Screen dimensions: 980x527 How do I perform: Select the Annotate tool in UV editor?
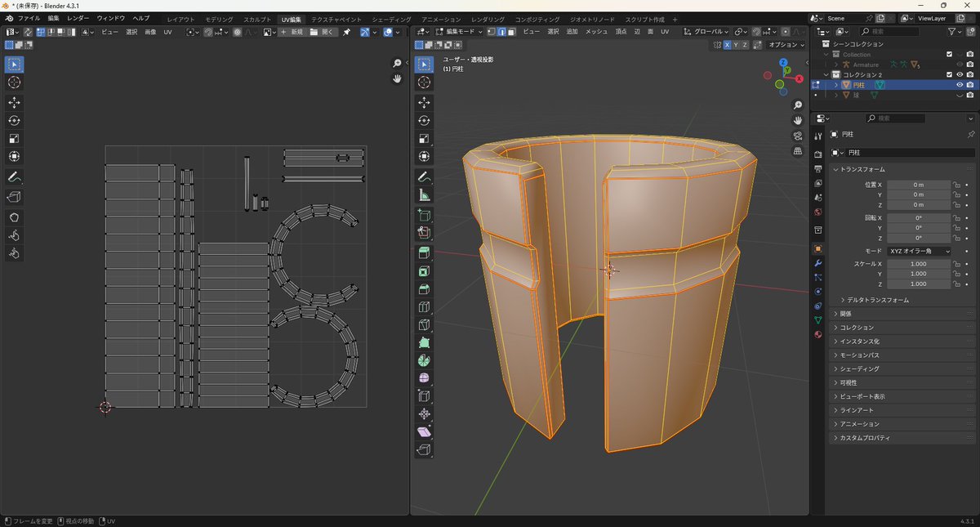coord(15,176)
